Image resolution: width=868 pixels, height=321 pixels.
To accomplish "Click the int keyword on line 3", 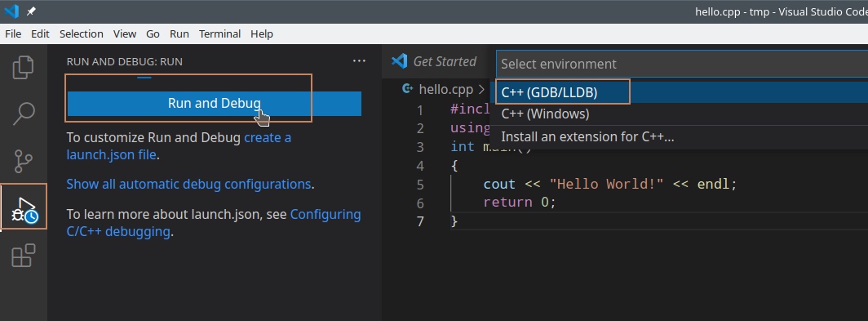I will coord(463,147).
